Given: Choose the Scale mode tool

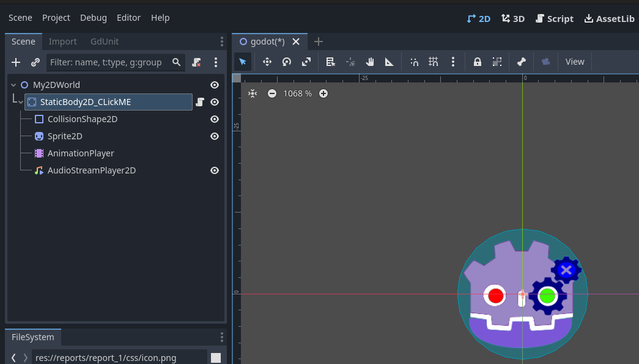Looking at the screenshot, I should point(306,62).
